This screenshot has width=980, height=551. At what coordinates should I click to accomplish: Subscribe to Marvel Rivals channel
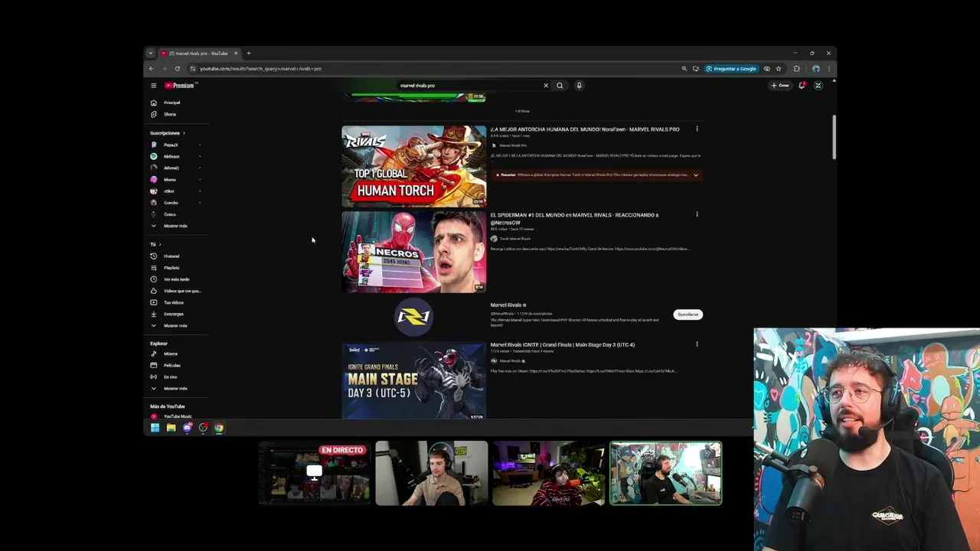[688, 315]
